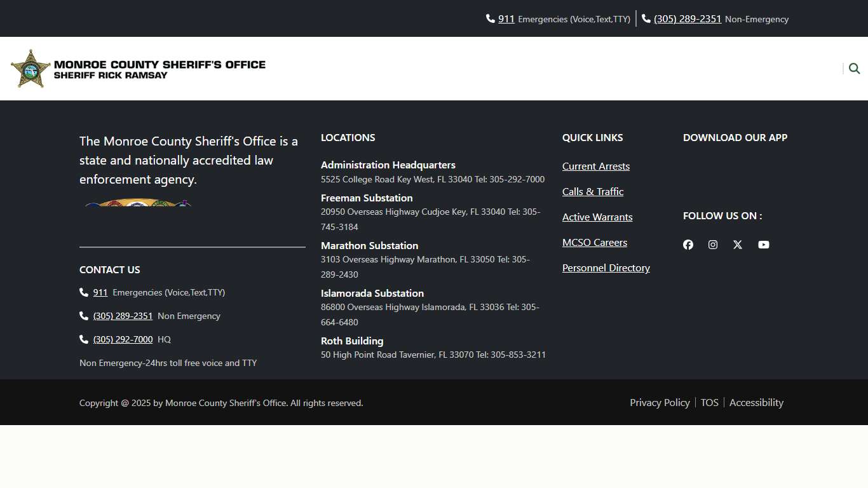Open the Facebook social icon

click(688, 245)
